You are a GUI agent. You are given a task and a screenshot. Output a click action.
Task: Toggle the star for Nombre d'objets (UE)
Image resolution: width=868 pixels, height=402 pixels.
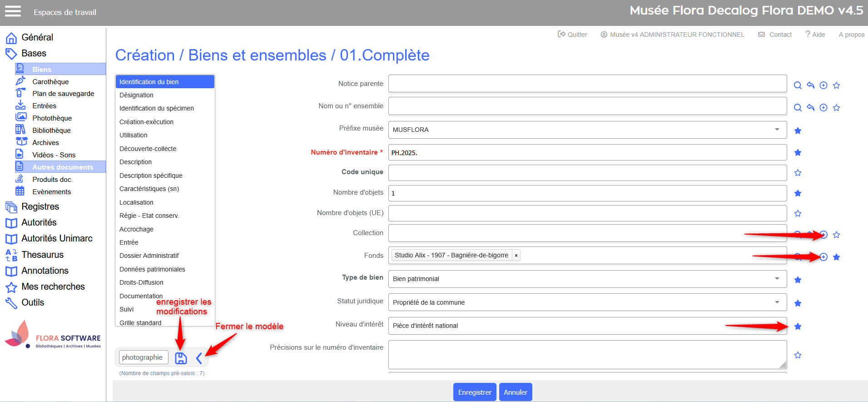click(x=798, y=213)
